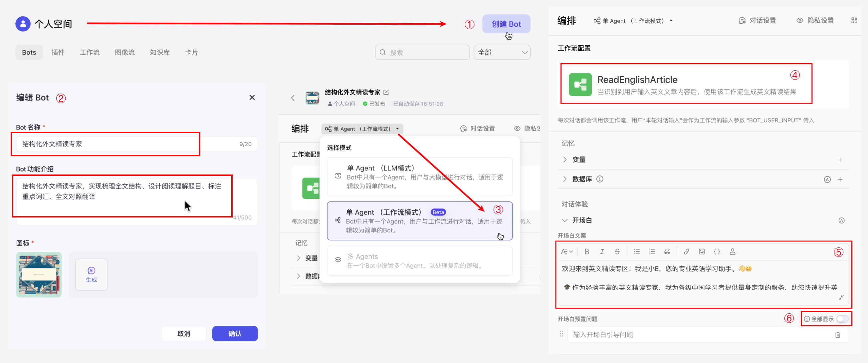Insert link via the link icon
Image resolution: width=868 pixels, height=363 pixels.
click(x=686, y=251)
